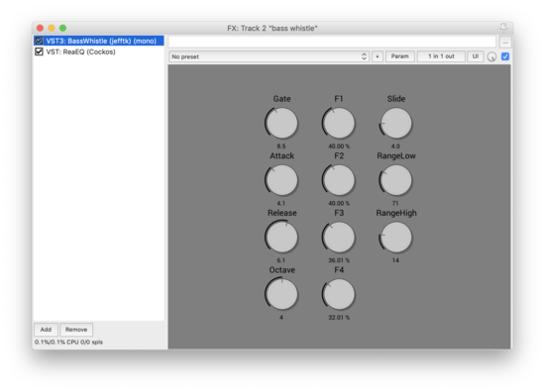Click the preset dropdown arrows
545x392 pixels.
(364, 56)
